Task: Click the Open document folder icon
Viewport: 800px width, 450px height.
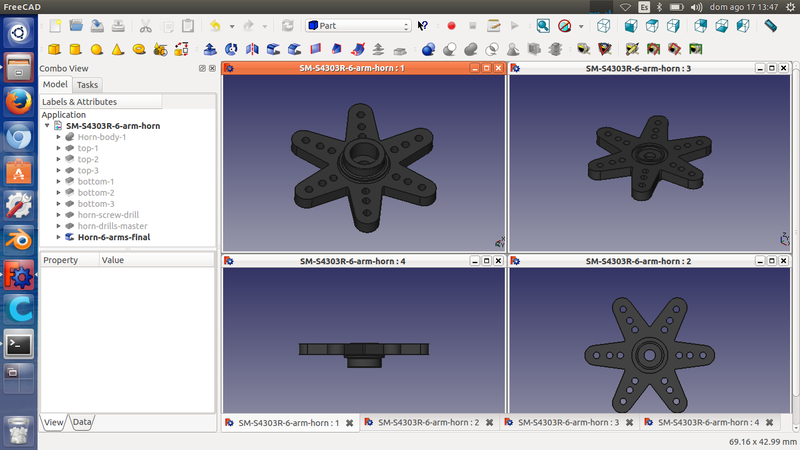Action: pos(75,25)
